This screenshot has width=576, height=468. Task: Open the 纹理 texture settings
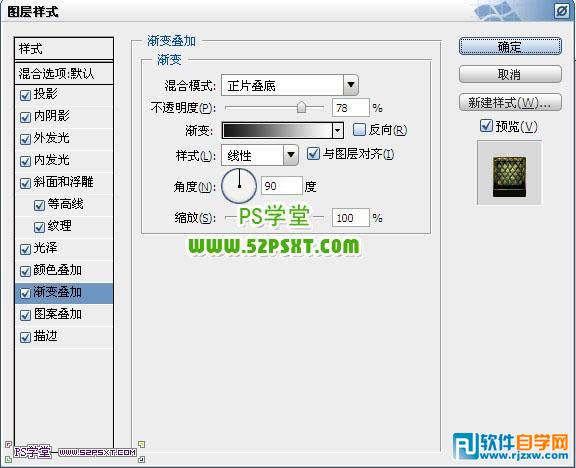[60, 226]
